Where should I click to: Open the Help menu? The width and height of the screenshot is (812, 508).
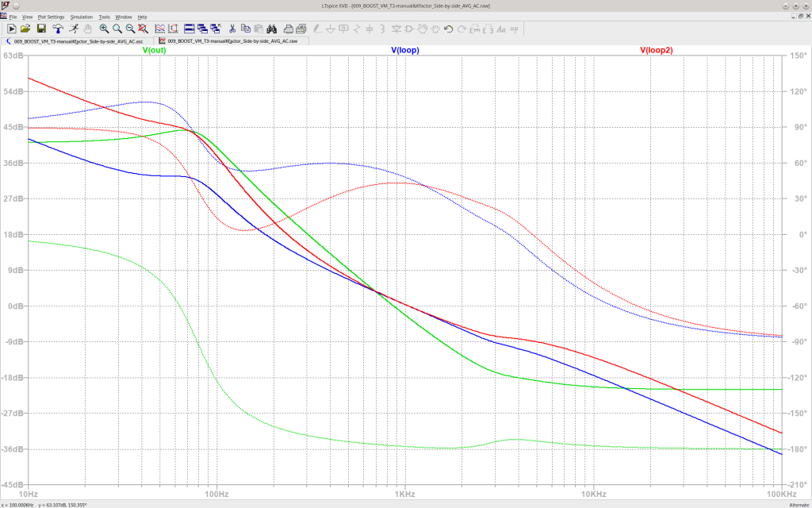click(143, 17)
